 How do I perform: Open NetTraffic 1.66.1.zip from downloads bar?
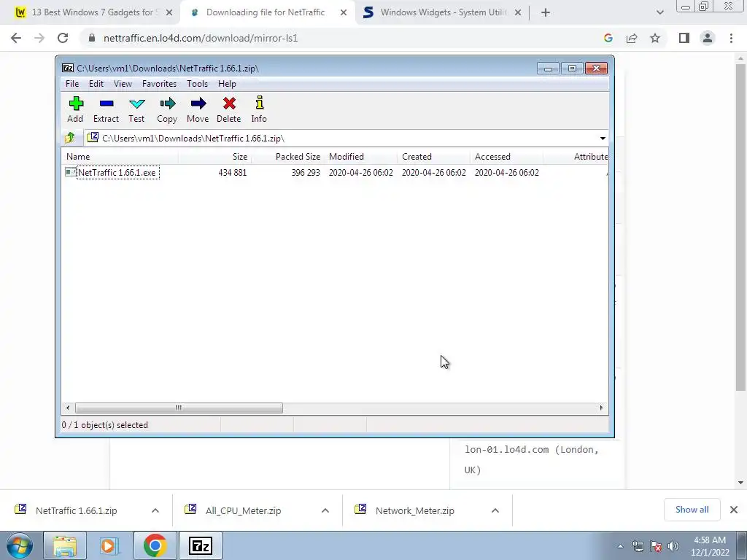click(x=76, y=510)
